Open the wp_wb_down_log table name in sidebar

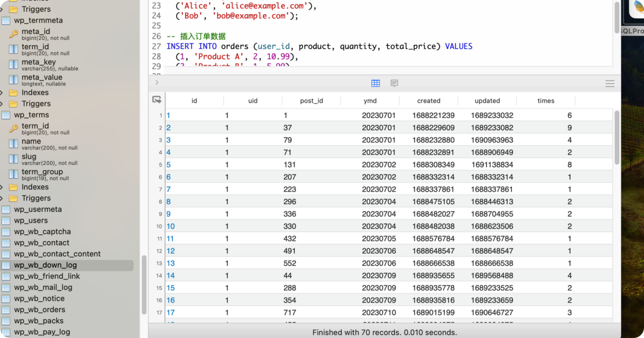tap(46, 265)
